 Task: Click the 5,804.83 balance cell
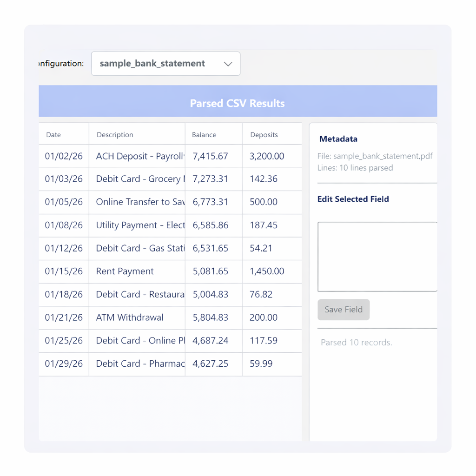[211, 317]
